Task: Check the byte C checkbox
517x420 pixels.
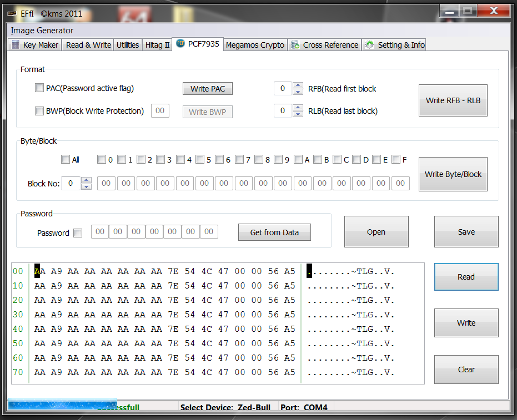Action: [337, 159]
